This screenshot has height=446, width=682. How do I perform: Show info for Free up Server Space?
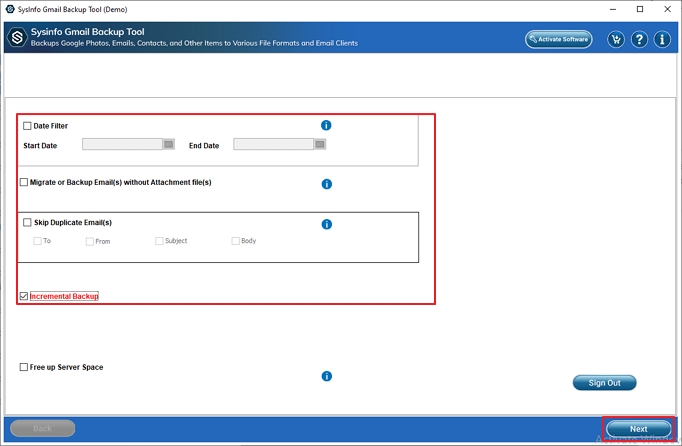pos(327,376)
